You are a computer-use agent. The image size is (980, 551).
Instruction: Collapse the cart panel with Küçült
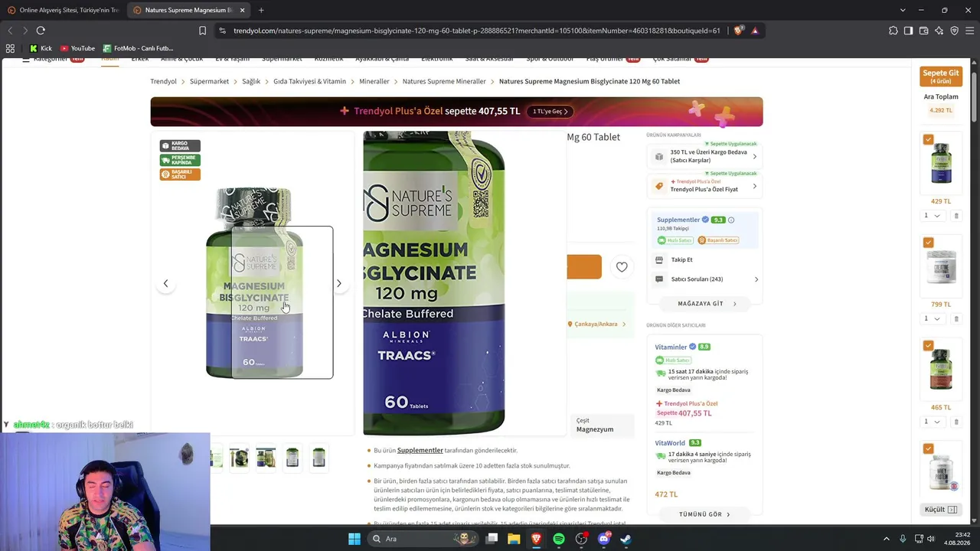point(941,509)
